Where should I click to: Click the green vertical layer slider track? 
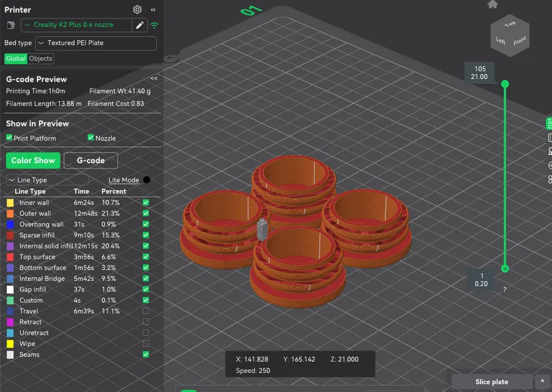tap(505, 176)
